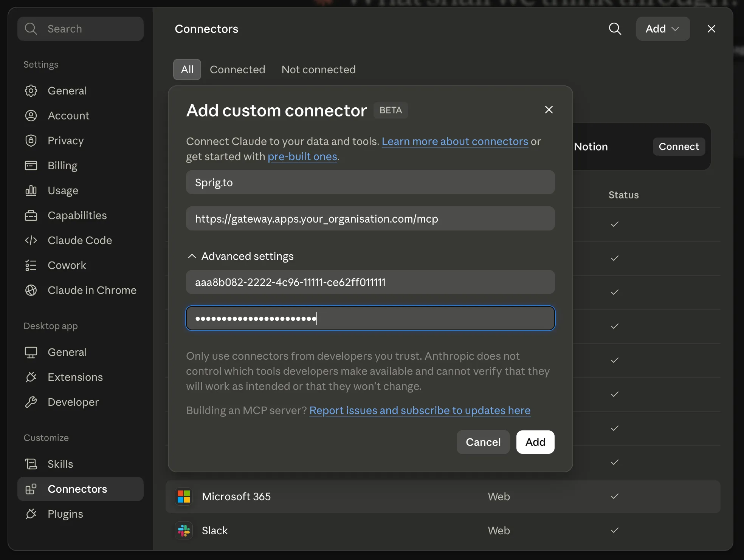Click Web type in Microsoft 365 row
Image resolution: width=744 pixels, height=560 pixels.
tap(499, 497)
